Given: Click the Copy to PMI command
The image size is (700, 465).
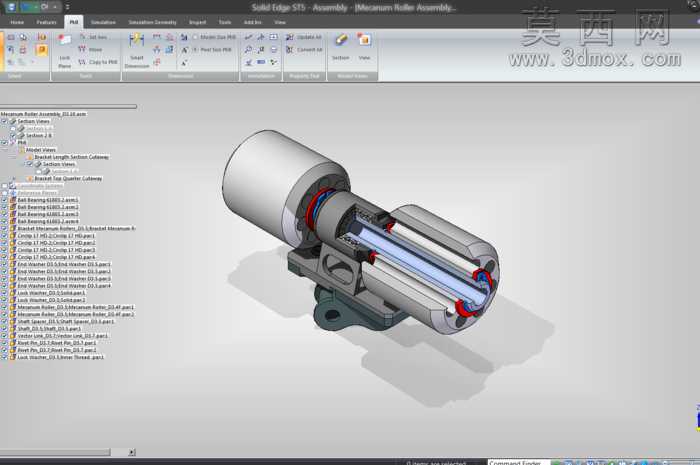Looking at the screenshot, I should (98, 62).
